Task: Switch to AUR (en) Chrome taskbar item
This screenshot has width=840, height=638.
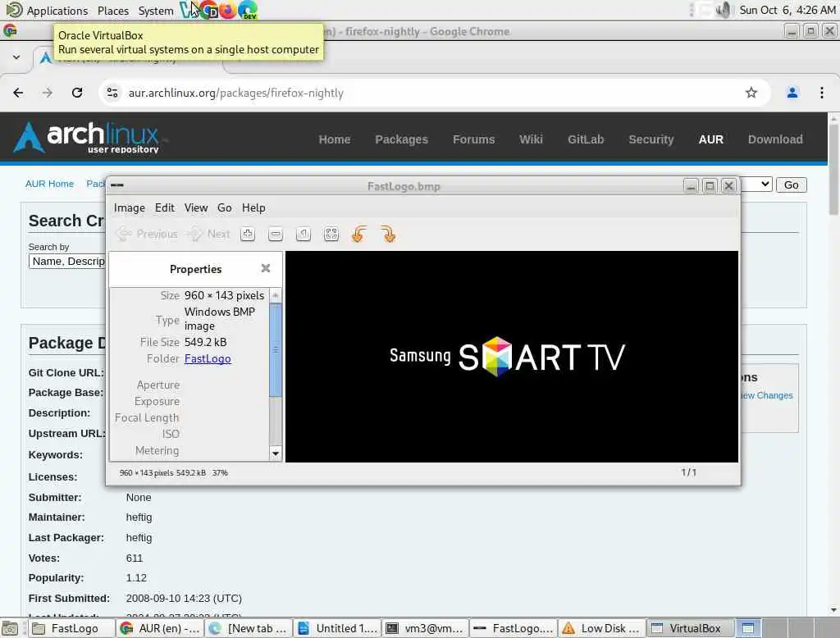Action: (x=160, y=628)
